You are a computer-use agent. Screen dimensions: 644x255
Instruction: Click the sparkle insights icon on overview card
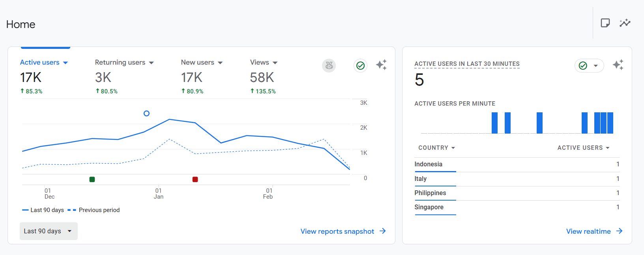click(x=381, y=65)
